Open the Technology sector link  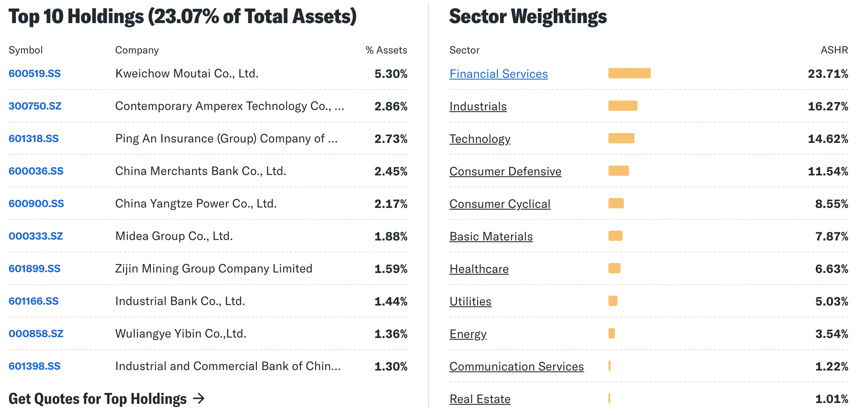(480, 139)
